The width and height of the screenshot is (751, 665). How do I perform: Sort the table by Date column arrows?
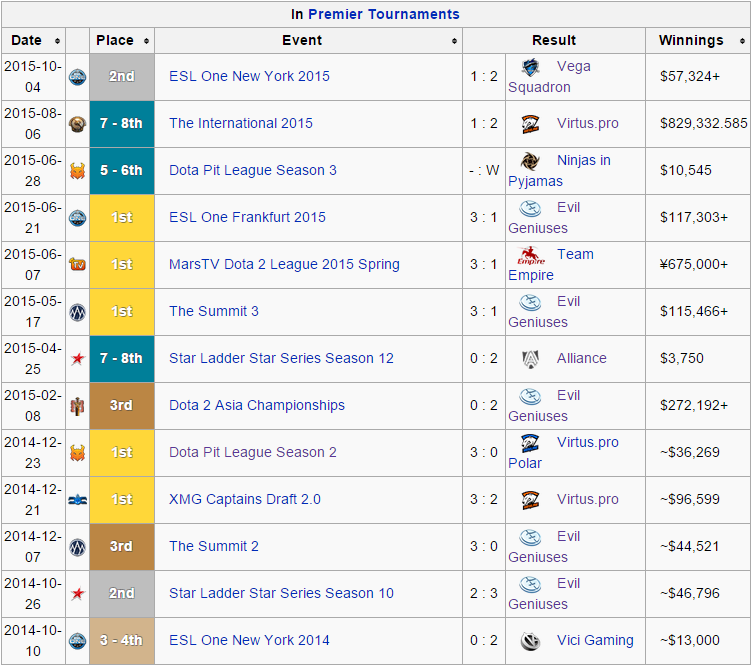[x=57, y=41]
